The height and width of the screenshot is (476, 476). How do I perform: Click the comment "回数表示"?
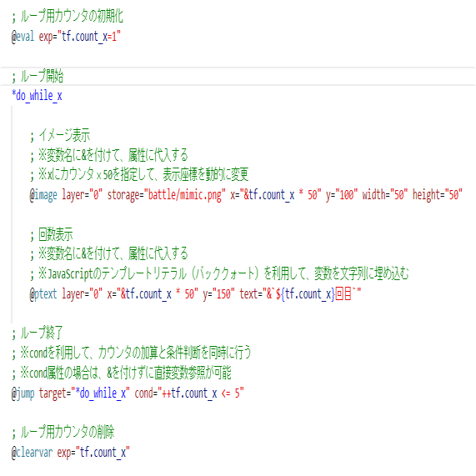(52, 234)
